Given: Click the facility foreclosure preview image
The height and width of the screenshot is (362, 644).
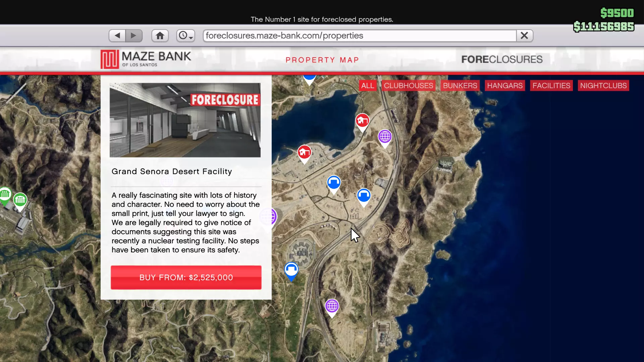Looking at the screenshot, I should tap(185, 120).
